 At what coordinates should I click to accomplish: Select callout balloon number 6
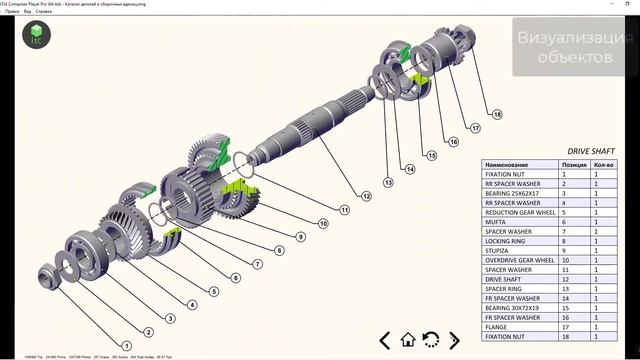coord(236,278)
